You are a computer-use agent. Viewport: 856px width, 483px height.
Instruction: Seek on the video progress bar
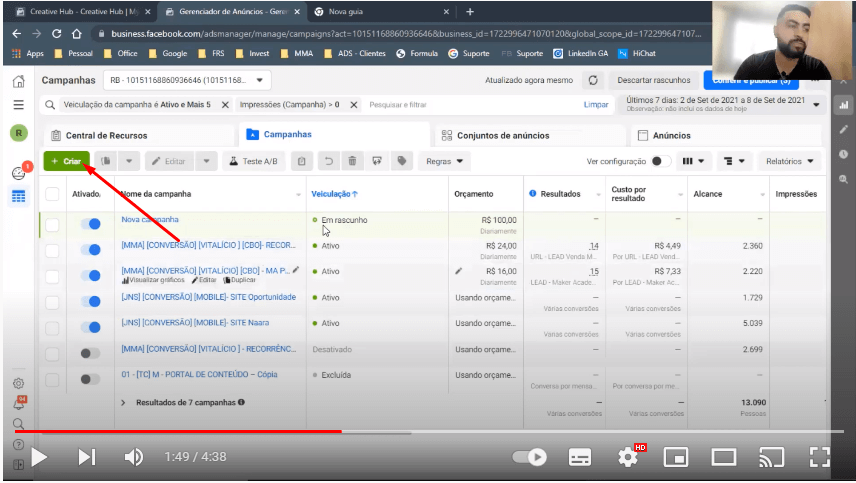coord(429,432)
